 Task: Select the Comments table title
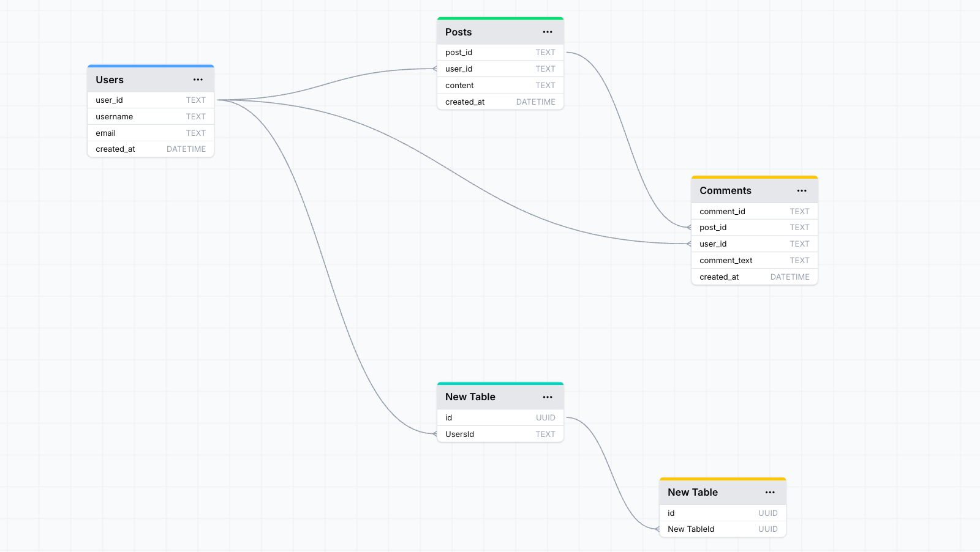click(x=725, y=191)
